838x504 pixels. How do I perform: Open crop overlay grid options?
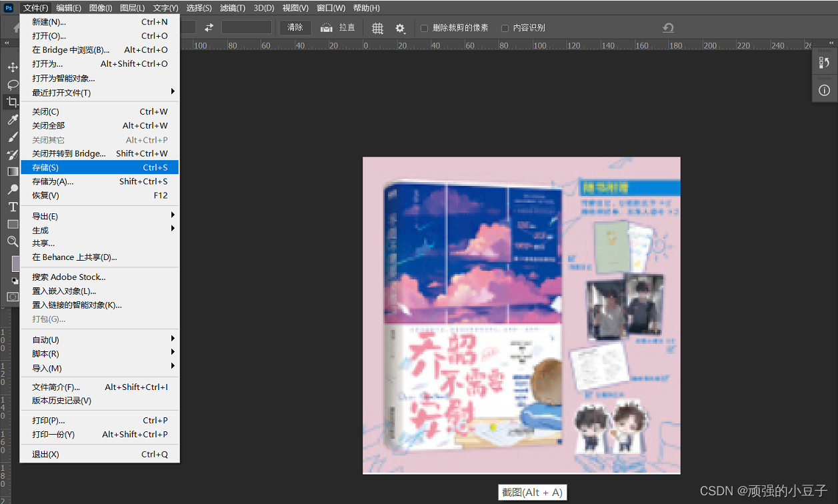(x=377, y=28)
